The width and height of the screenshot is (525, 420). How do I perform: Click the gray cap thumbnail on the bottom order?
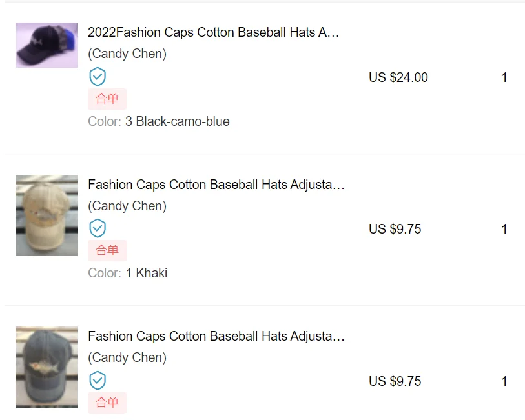pos(46,366)
